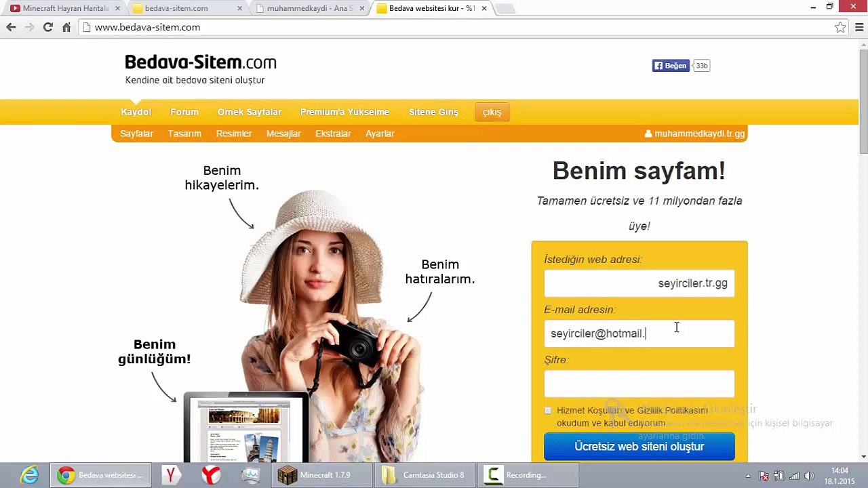This screenshot has height=488, width=868.
Task: Open the Yandex Y taskbar icon
Action: coord(171,475)
